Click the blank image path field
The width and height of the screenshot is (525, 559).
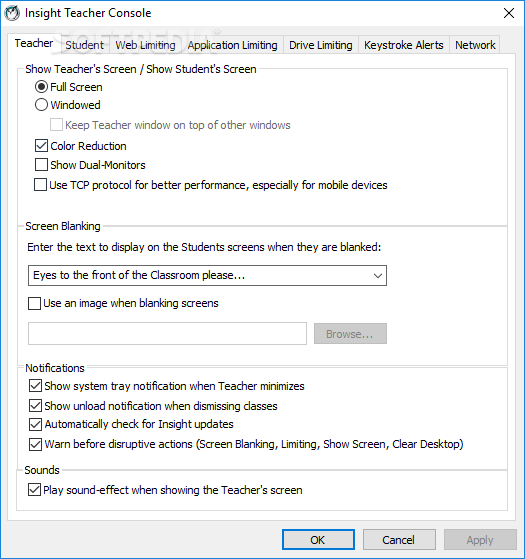pos(167,334)
